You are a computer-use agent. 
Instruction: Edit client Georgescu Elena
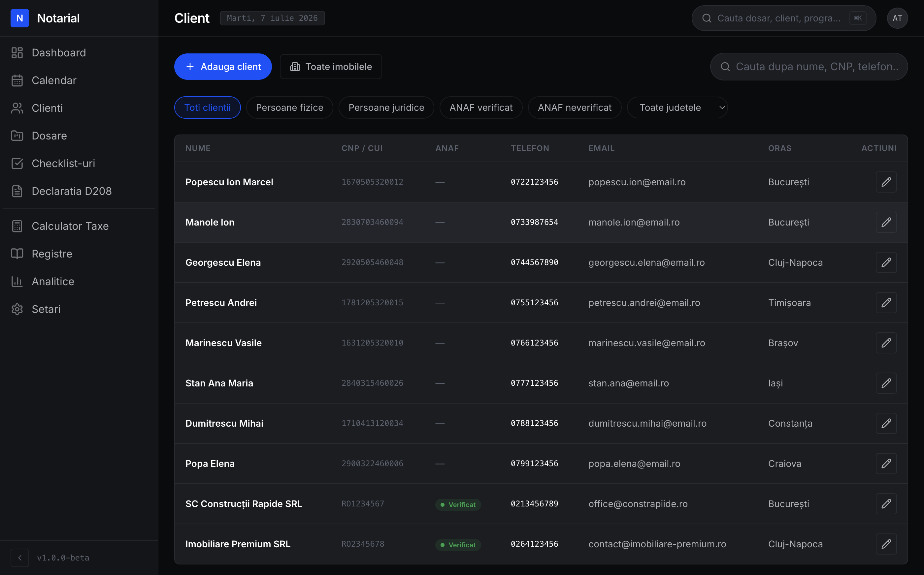pyautogui.click(x=886, y=262)
